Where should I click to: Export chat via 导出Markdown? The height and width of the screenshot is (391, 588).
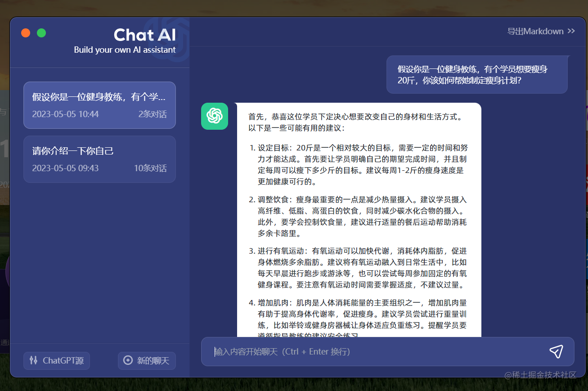click(x=541, y=31)
